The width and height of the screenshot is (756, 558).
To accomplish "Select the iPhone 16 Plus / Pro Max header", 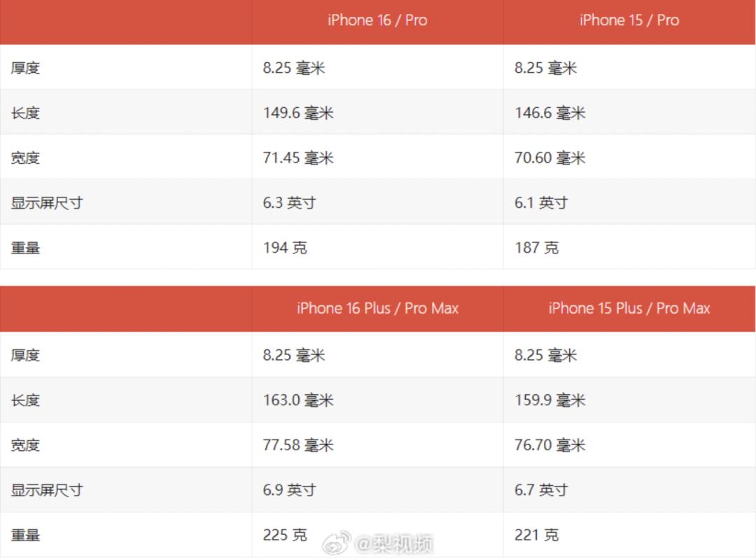I will pos(377,308).
